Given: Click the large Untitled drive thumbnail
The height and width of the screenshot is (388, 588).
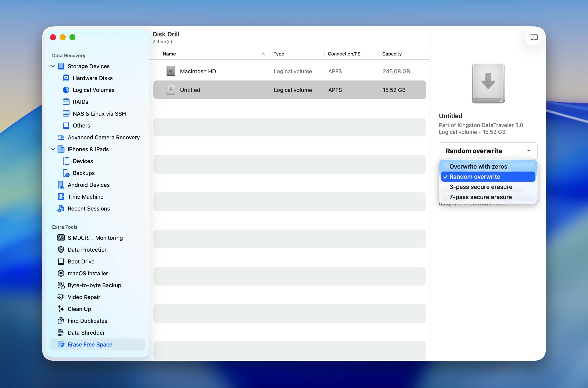Looking at the screenshot, I should (x=488, y=83).
